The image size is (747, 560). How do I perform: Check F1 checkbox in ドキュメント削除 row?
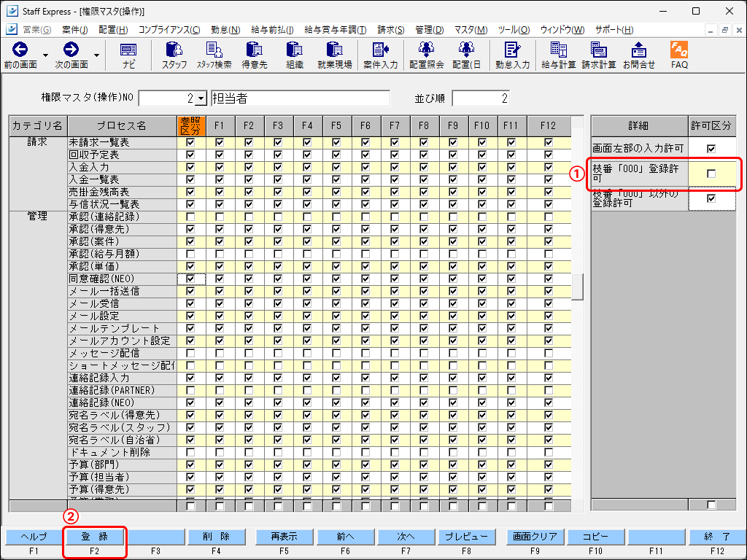coord(219,452)
